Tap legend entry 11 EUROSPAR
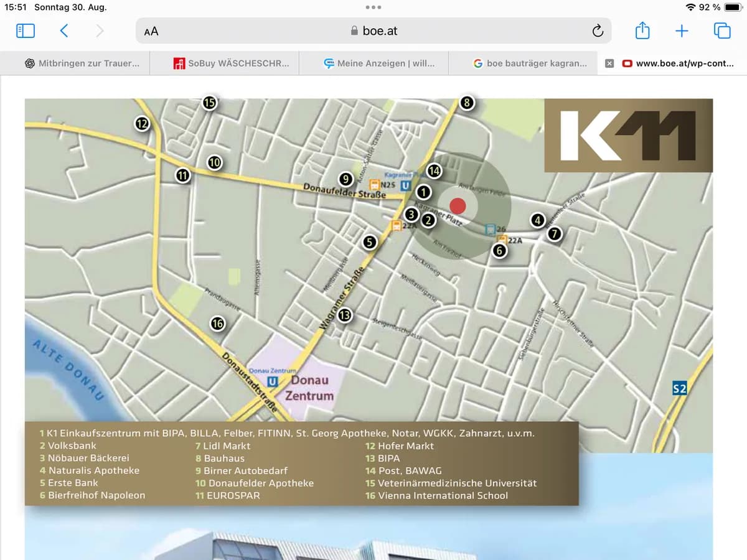This screenshot has height=560, width=747. point(228,495)
